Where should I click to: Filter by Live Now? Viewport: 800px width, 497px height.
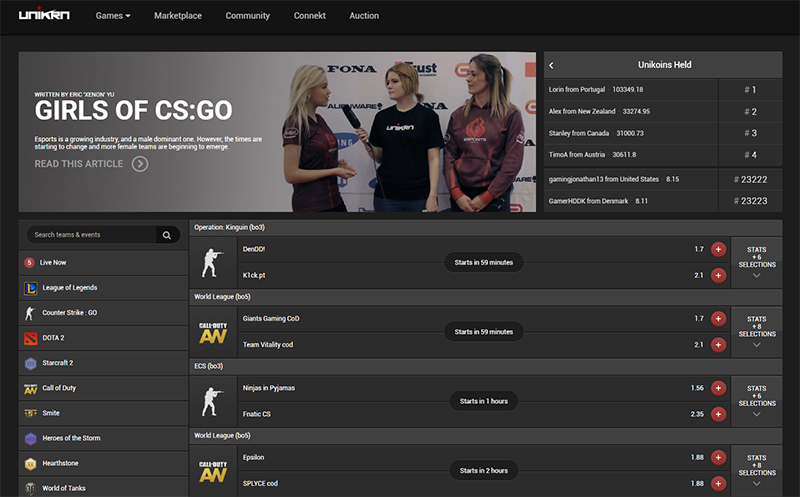pos(104,262)
